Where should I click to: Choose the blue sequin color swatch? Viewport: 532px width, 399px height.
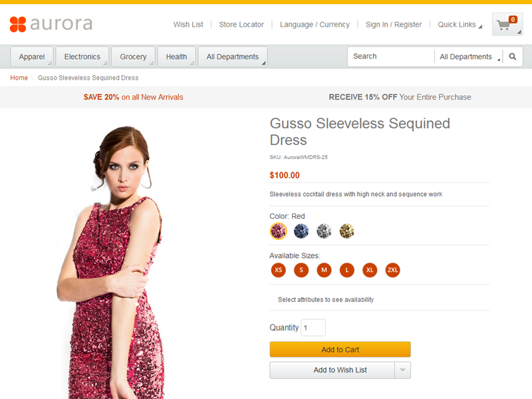pyautogui.click(x=301, y=231)
